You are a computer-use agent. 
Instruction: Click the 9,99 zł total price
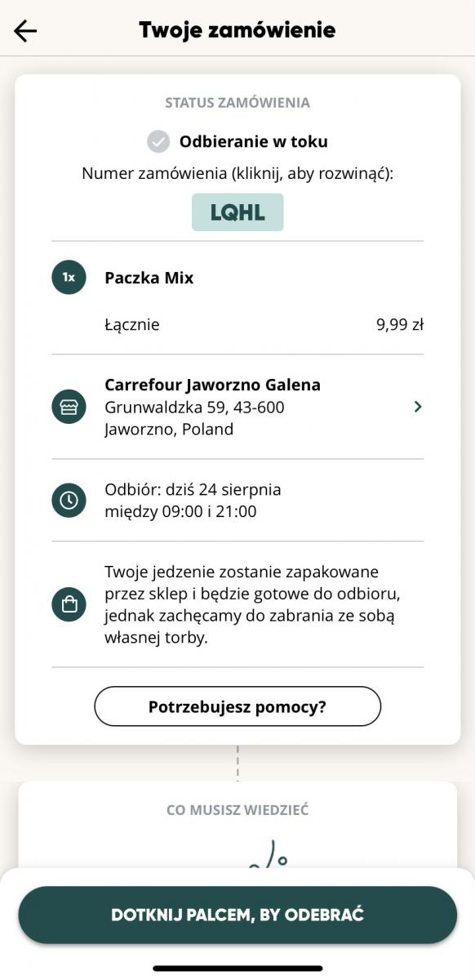coord(400,325)
